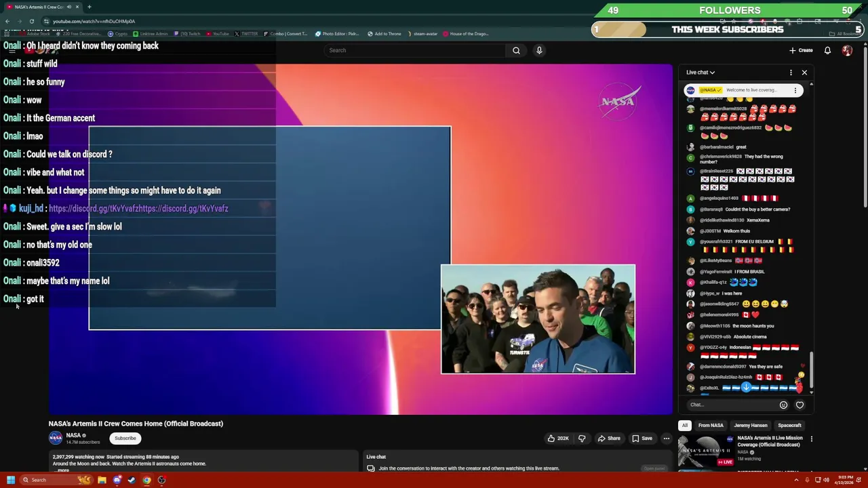Close the live chat panel
Image resolution: width=868 pixels, height=488 pixels.
coord(804,73)
